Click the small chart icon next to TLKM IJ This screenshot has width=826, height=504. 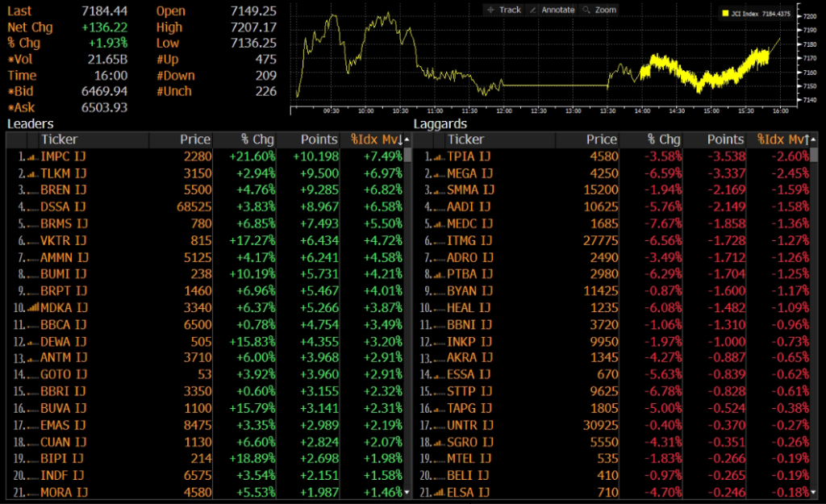tap(32, 173)
